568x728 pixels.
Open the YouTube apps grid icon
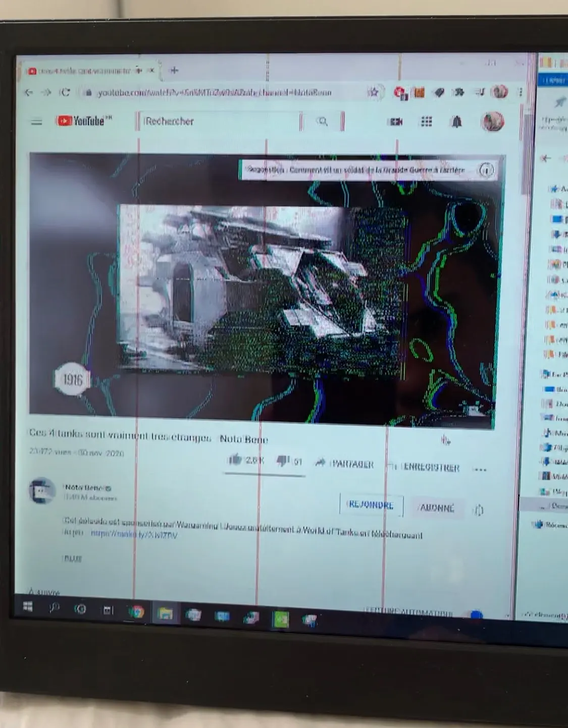(427, 122)
